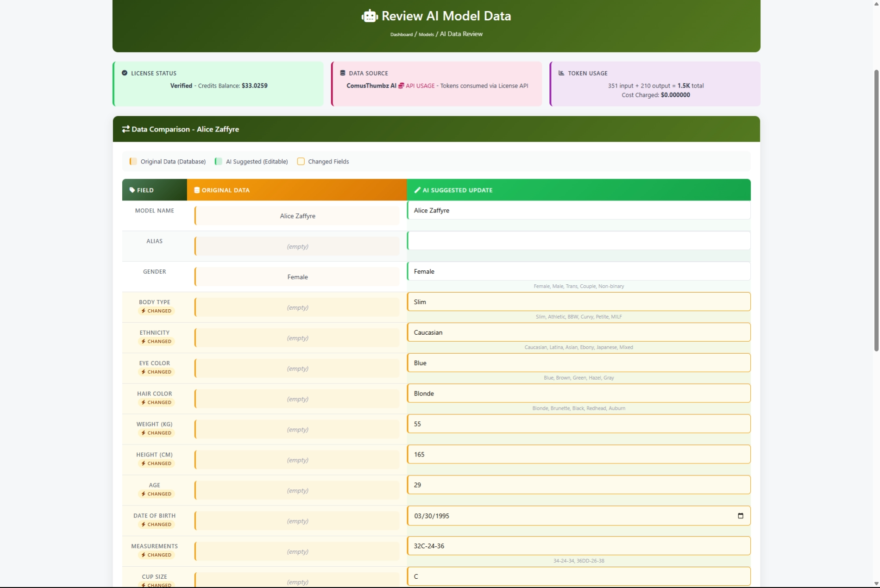Click the Body Type field containing Slim
This screenshot has height=588, width=880.
(x=578, y=302)
